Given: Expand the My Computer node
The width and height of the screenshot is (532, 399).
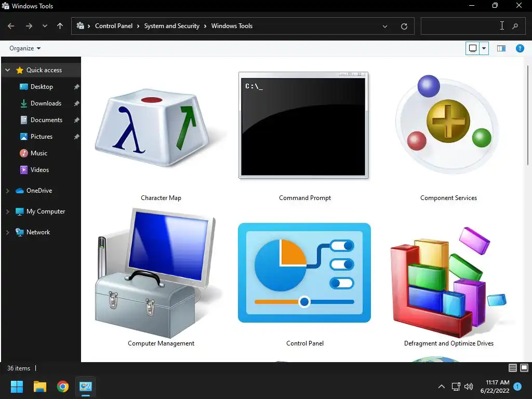Looking at the screenshot, I should pyautogui.click(x=7, y=211).
